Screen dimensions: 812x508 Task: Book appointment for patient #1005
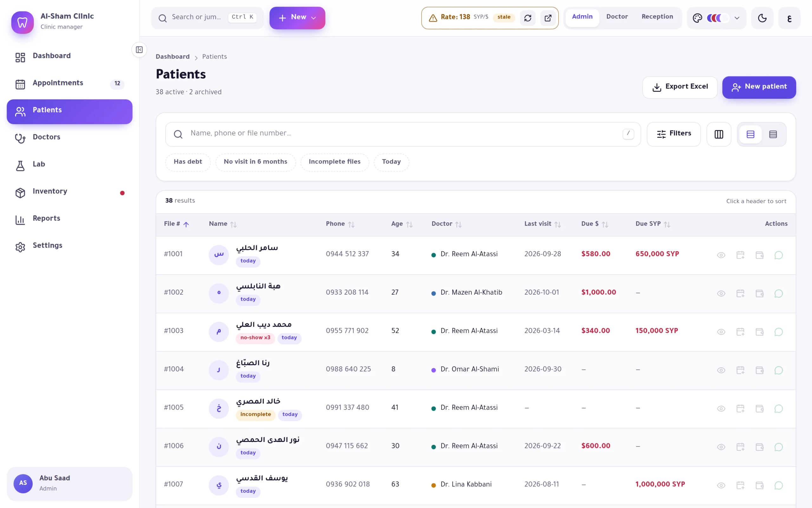(x=741, y=408)
